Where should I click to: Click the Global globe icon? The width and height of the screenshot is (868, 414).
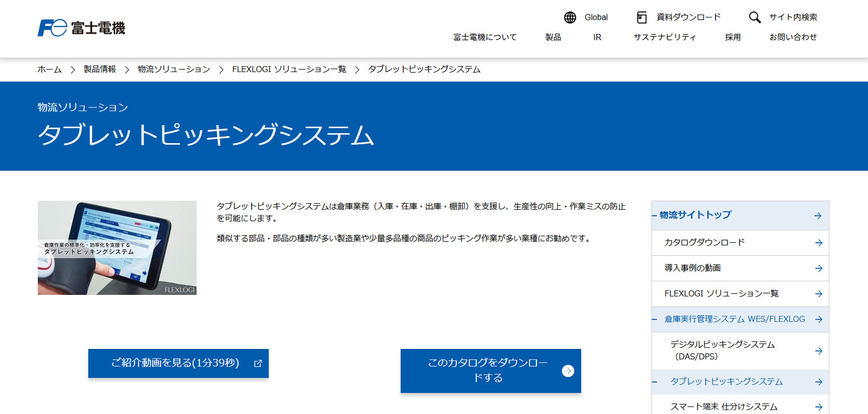[570, 17]
